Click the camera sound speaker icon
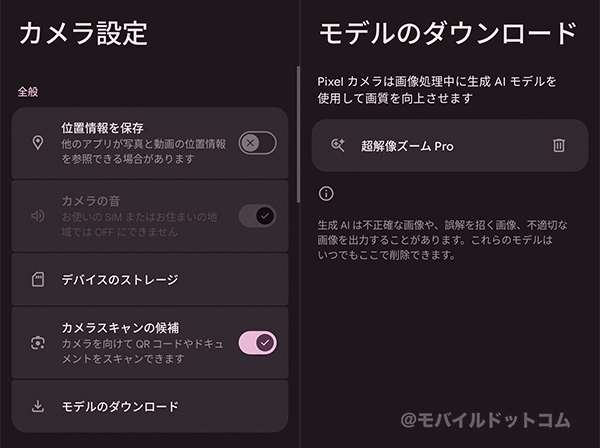600x448 pixels. pos(38,216)
